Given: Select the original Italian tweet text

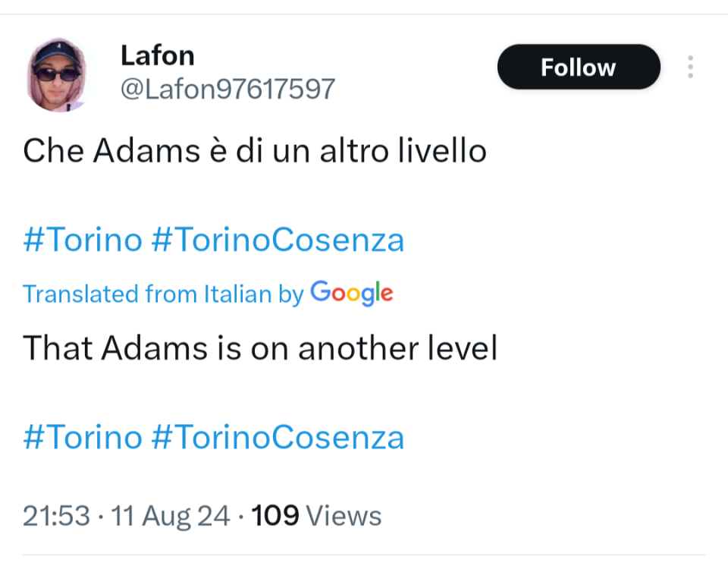Looking at the screenshot, I should point(255,150).
